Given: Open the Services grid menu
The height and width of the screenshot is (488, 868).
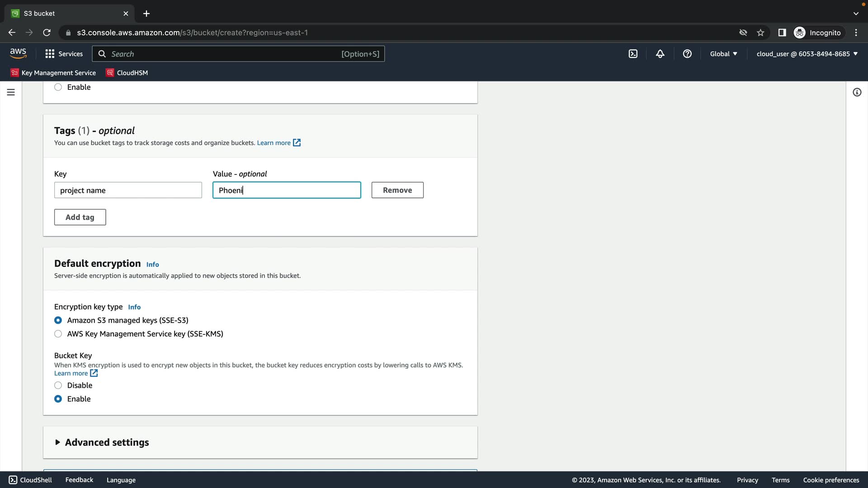Looking at the screenshot, I should click(x=64, y=54).
